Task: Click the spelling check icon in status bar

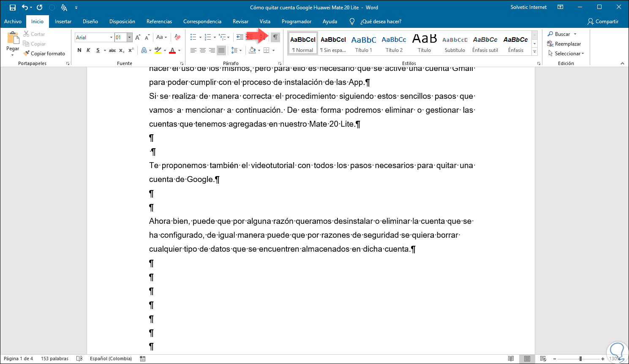Action: [79, 359]
